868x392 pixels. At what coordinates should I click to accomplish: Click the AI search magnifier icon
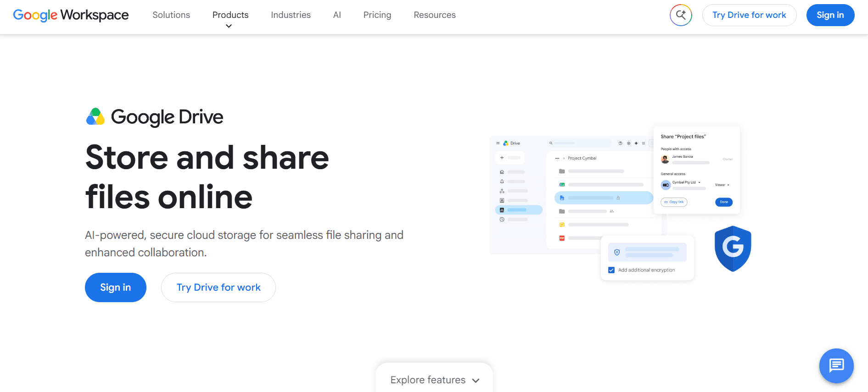point(681,15)
